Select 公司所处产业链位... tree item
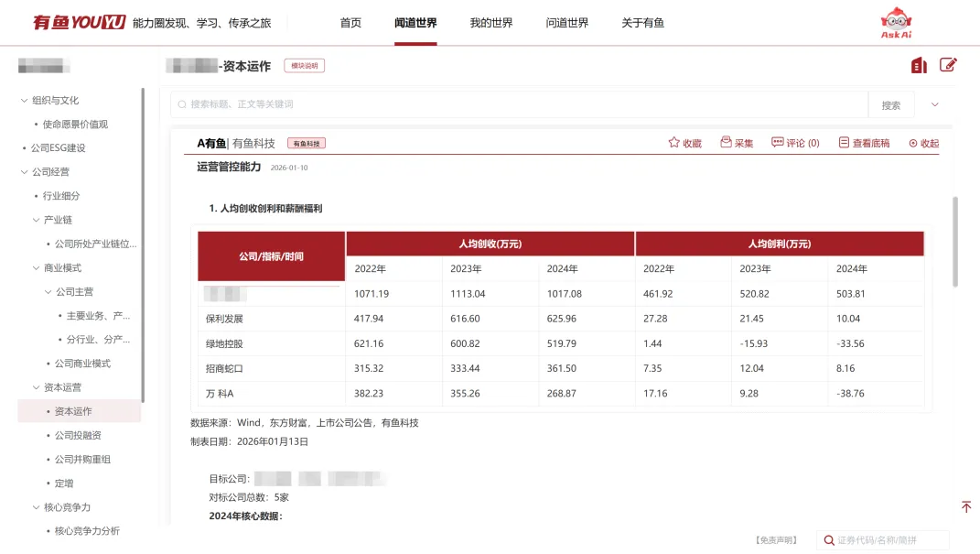 pos(96,244)
